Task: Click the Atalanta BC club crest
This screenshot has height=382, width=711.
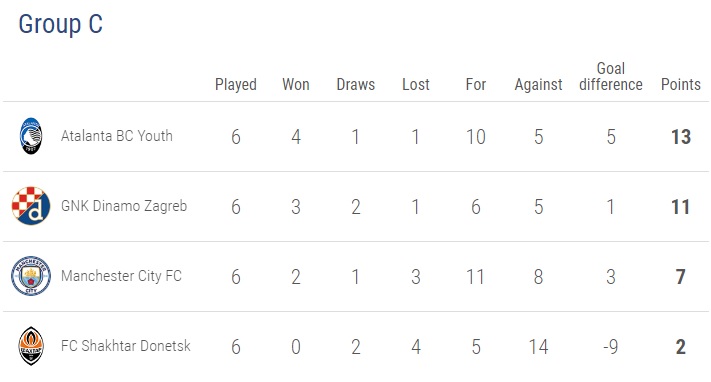Action: (31, 136)
